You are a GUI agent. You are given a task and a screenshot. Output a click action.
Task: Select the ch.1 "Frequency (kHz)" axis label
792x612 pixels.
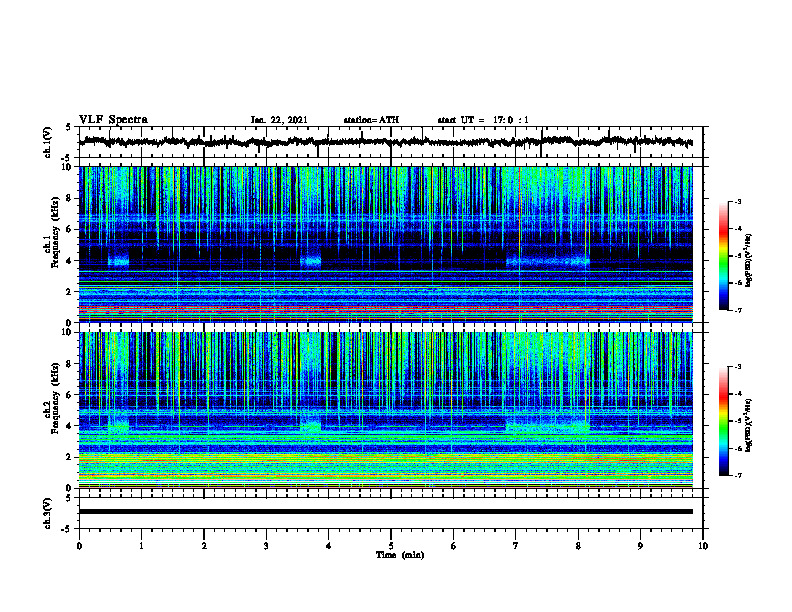(x=56, y=233)
